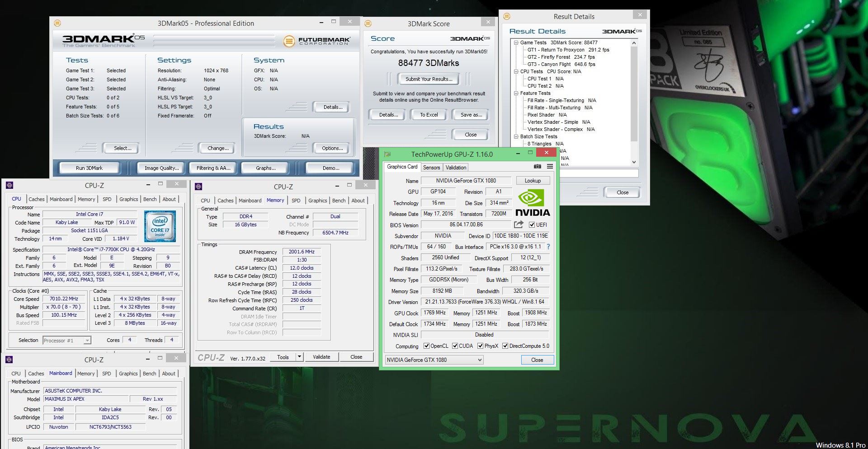Click the Bus Interface question mark icon
The image size is (868, 449).
[x=548, y=247]
